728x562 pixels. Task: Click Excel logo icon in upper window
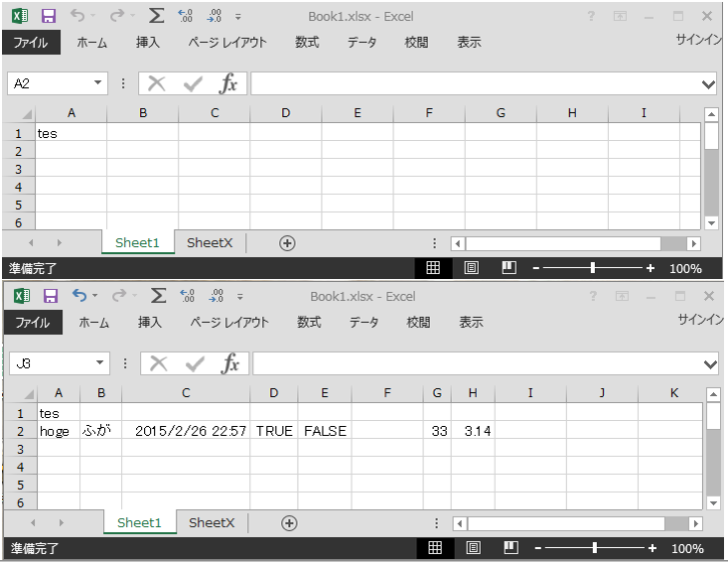tap(20, 16)
